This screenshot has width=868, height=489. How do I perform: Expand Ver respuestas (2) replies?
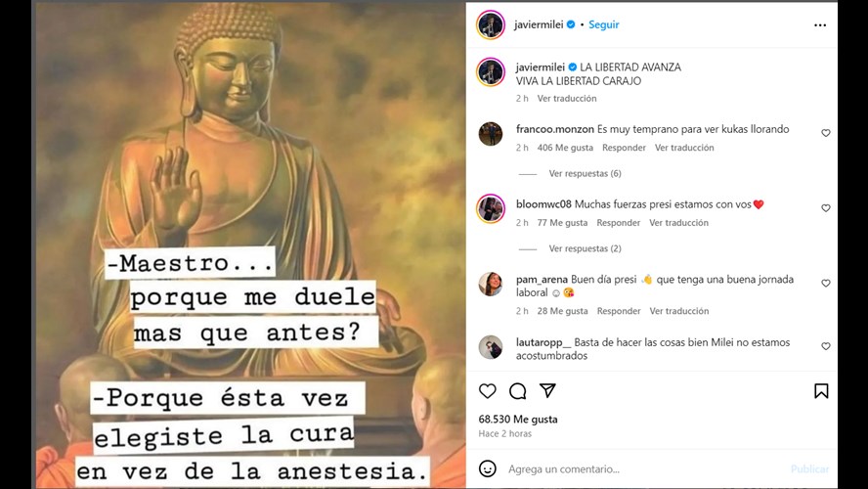coord(585,248)
